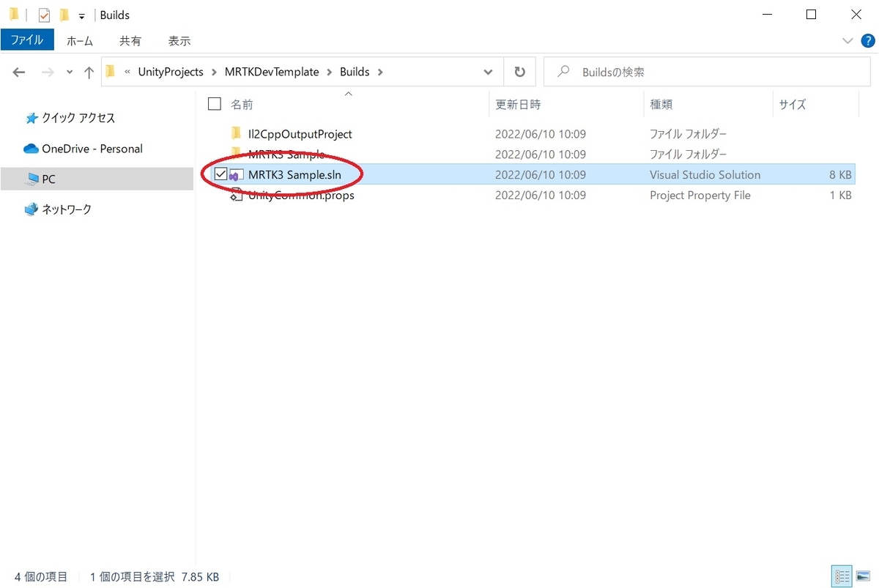Close the Builds window
This screenshot has height=588, width=879.
[x=855, y=15]
